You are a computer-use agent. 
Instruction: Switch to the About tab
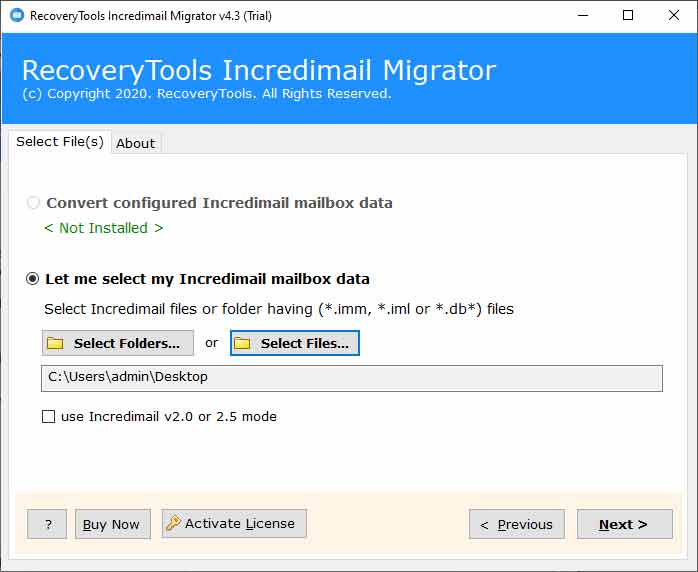coord(136,143)
